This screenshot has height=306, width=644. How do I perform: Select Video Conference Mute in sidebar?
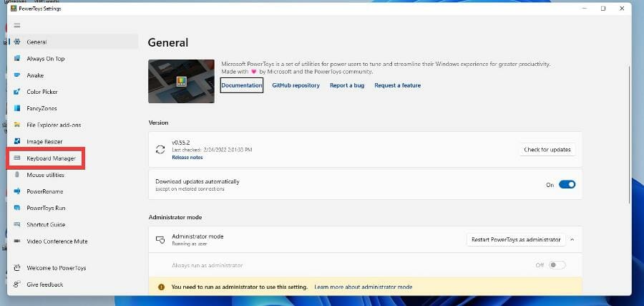(x=57, y=242)
